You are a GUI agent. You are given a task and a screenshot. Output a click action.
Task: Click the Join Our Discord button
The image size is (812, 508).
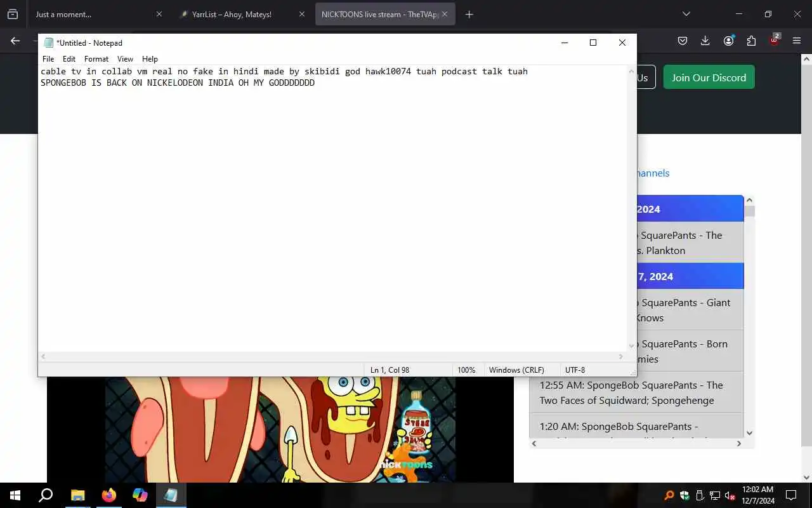709,77
